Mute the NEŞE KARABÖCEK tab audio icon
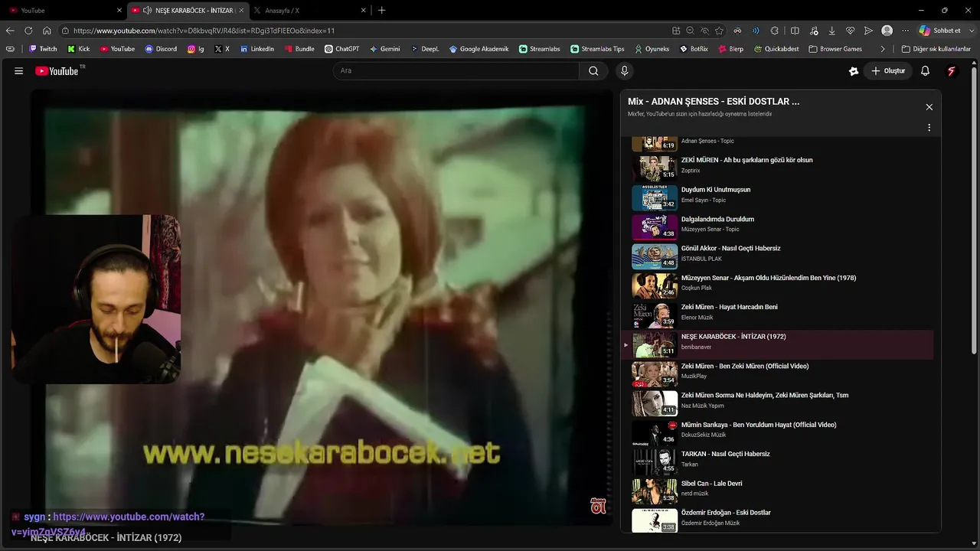This screenshot has height=551, width=980. (147, 11)
